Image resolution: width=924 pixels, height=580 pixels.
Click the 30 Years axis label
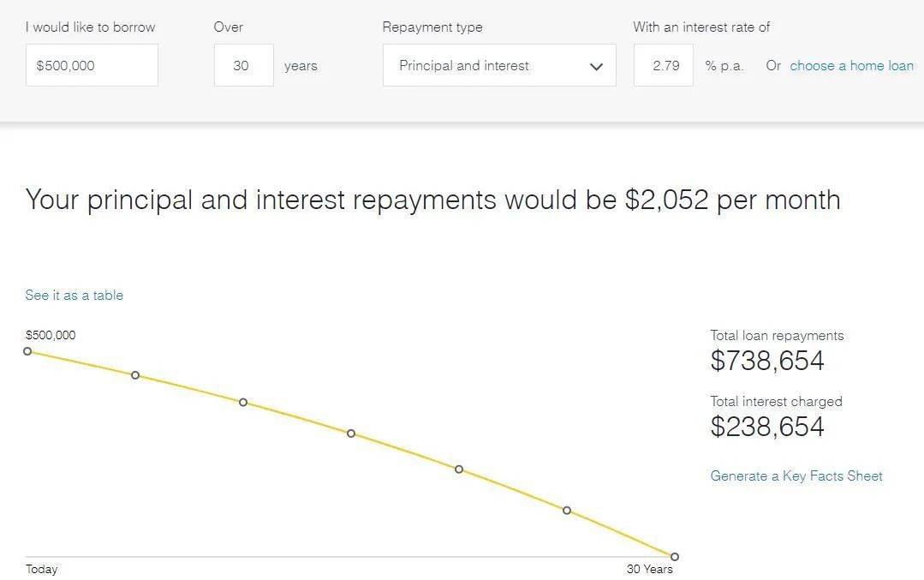[649, 570]
